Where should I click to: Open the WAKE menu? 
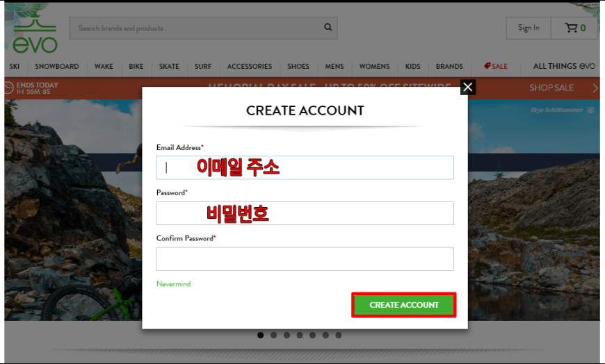[104, 66]
